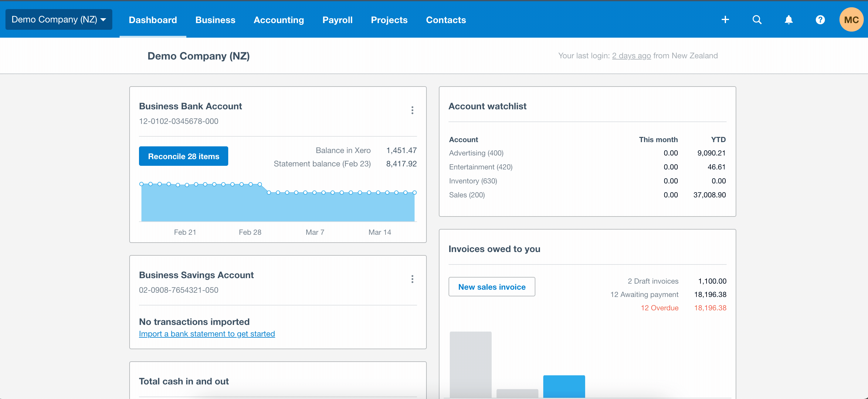This screenshot has height=399, width=868.
Task: Open the Projects menu
Action: pyautogui.click(x=389, y=20)
